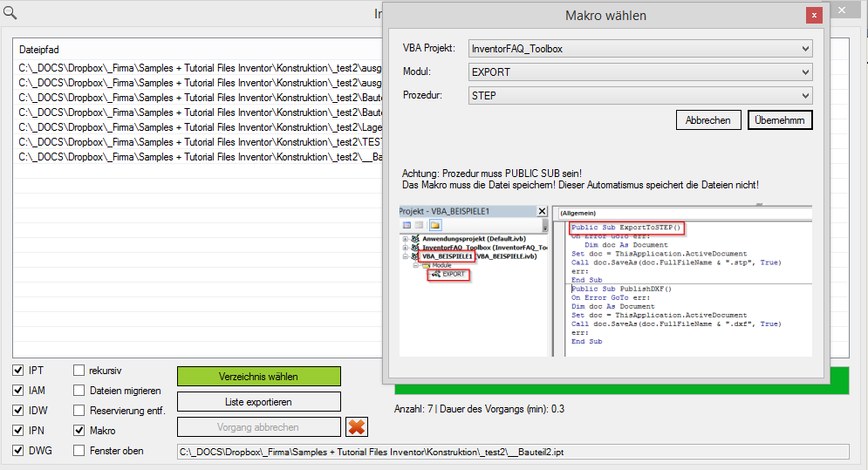Enable Fenster oben checkbox

[x=79, y=450]
